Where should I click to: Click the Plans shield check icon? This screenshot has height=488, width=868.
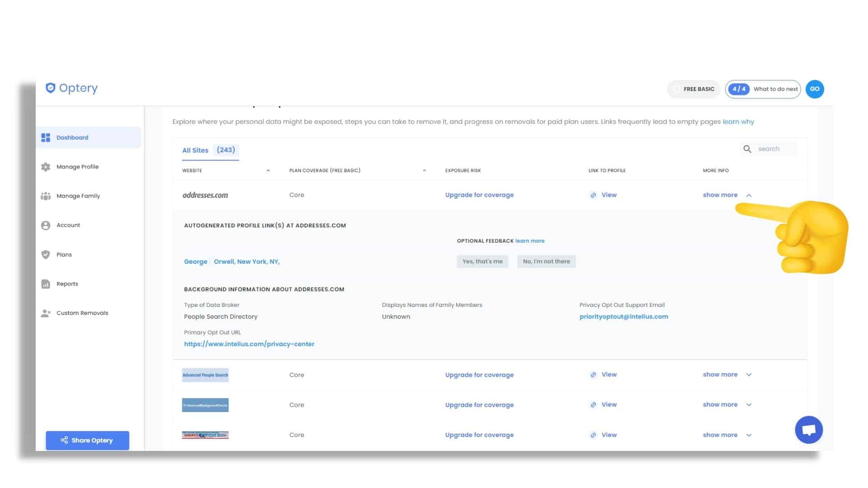coord(46,254)
